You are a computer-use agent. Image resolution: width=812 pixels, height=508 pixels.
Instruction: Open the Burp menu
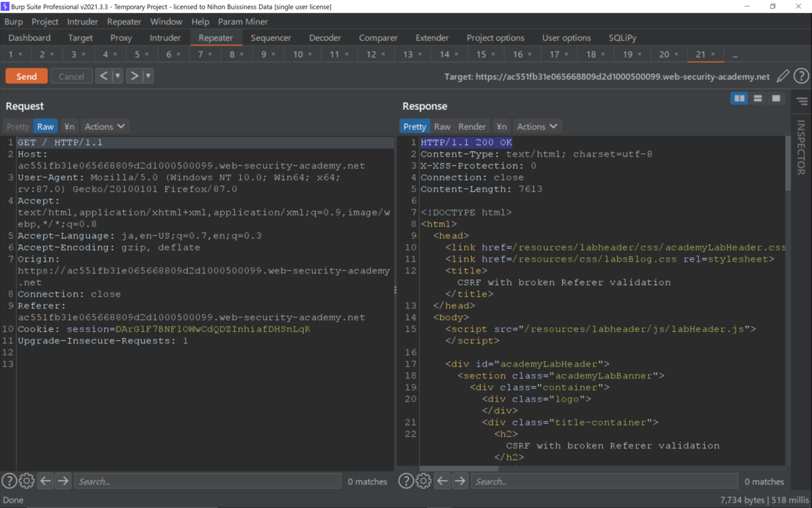[14, 22]
